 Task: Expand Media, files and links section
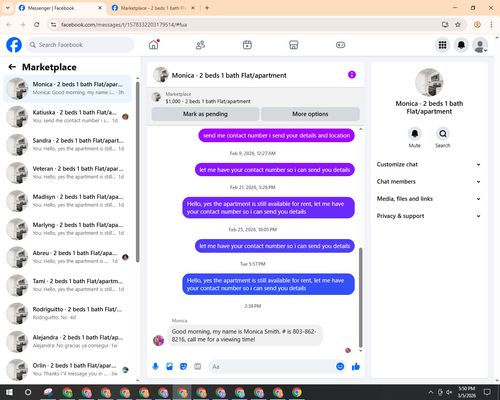point(429,199)
